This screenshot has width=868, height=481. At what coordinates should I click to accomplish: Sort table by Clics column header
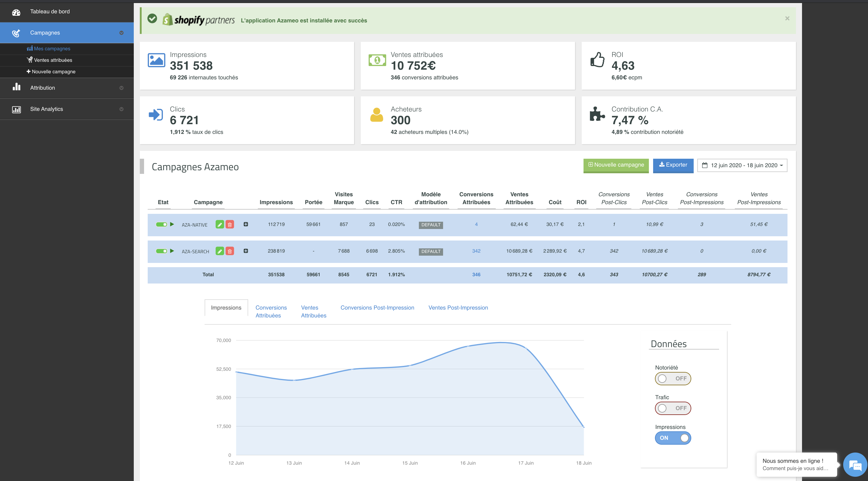pos(372,202)
